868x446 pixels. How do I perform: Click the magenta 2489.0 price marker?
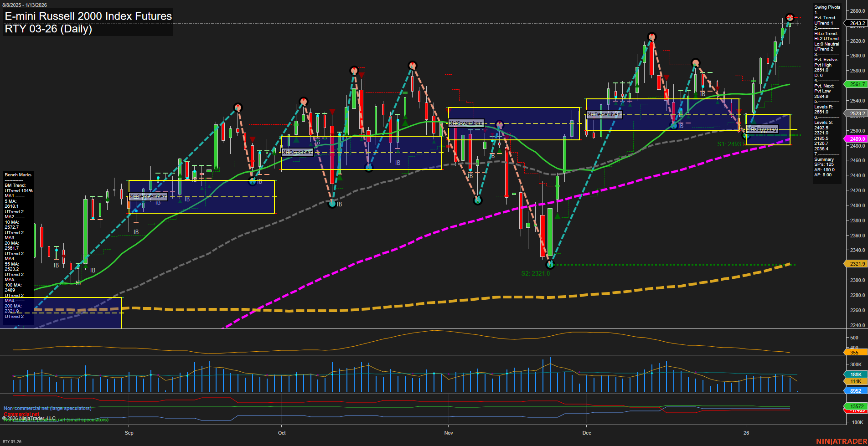(x=856, y=138)
